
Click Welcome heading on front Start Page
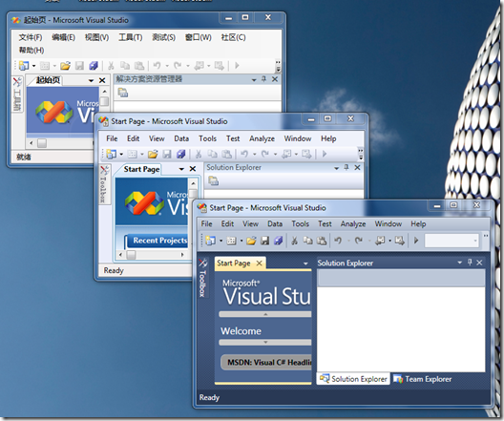tap(241, 331)
